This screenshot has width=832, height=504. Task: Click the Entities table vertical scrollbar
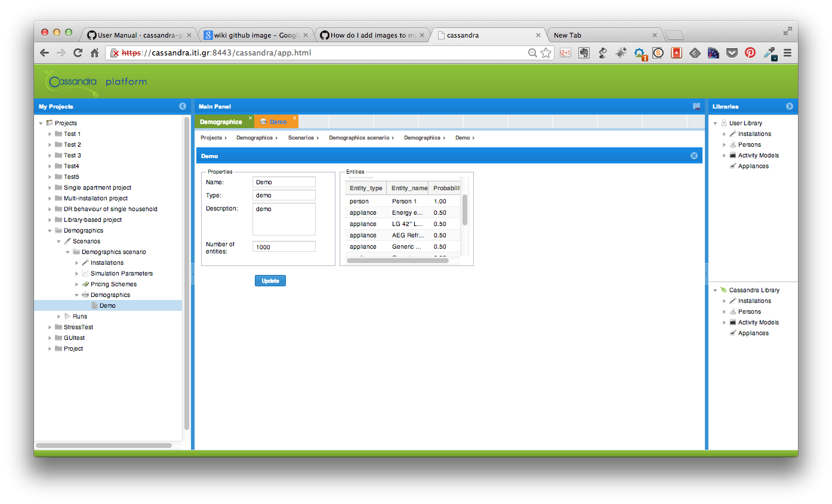click(x=465, y=210)
